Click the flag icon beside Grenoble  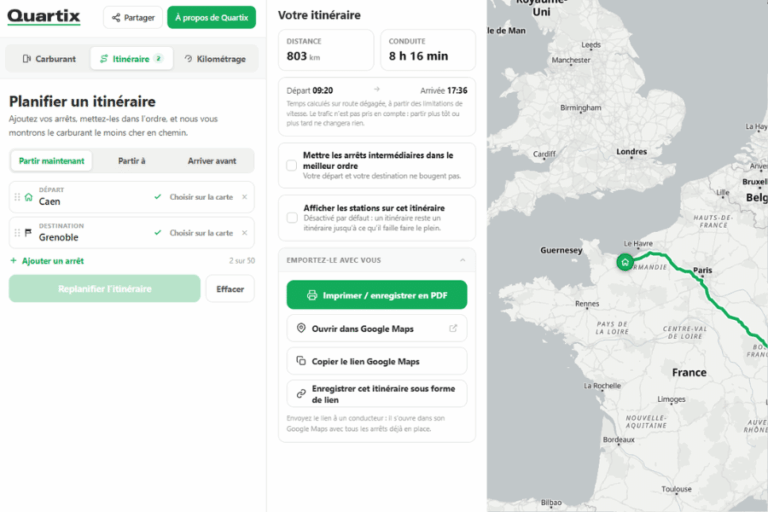pyautogui.click(x=28, y=233)
